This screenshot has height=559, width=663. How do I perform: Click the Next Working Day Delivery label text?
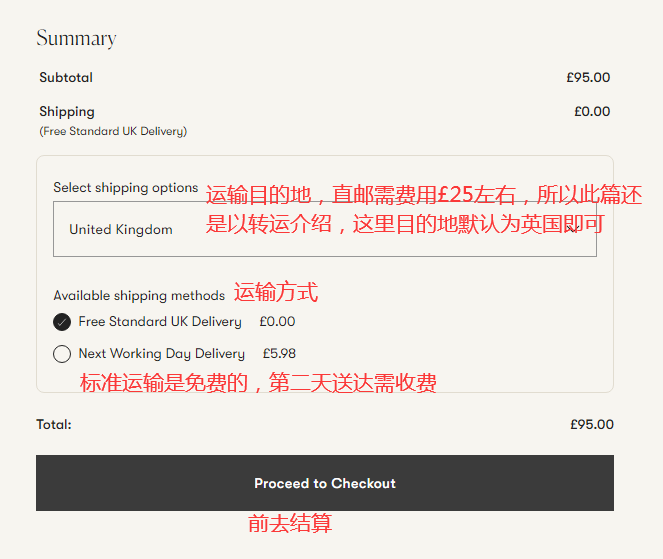(x=161, y=354)
